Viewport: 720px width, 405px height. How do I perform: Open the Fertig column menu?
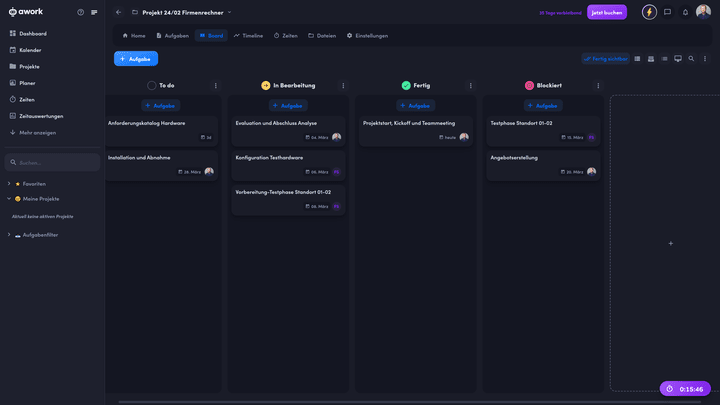coord(471,85)
